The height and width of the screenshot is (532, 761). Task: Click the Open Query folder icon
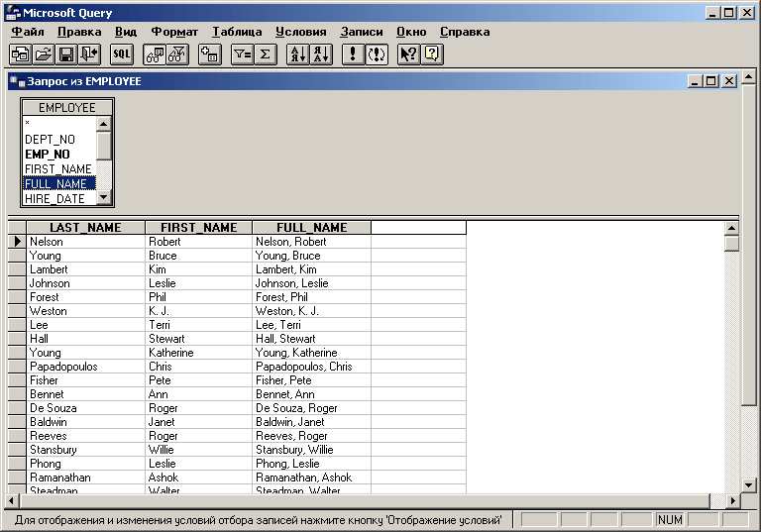tap(43, 54)
